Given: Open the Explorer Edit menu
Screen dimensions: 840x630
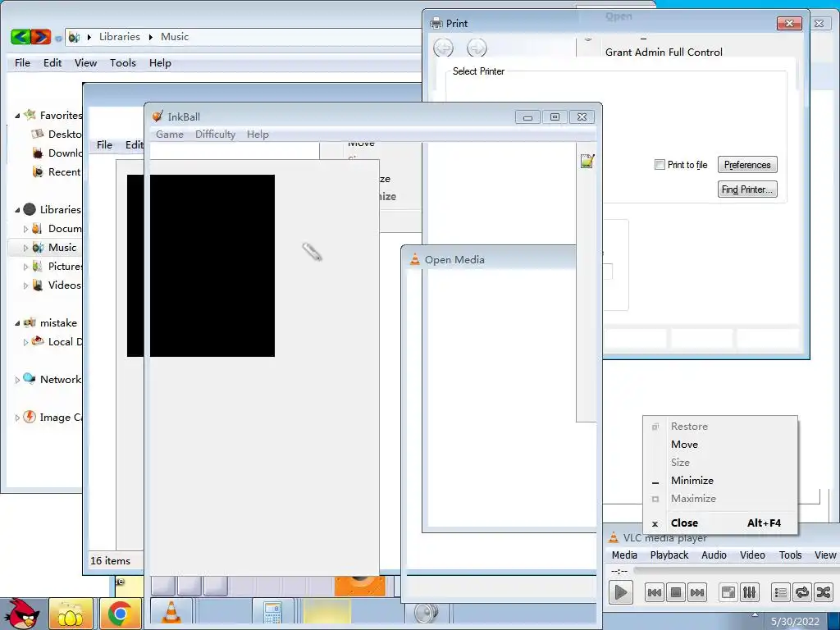Looking at the screenshot, I should pyautogui.click(x=52, y=62).
